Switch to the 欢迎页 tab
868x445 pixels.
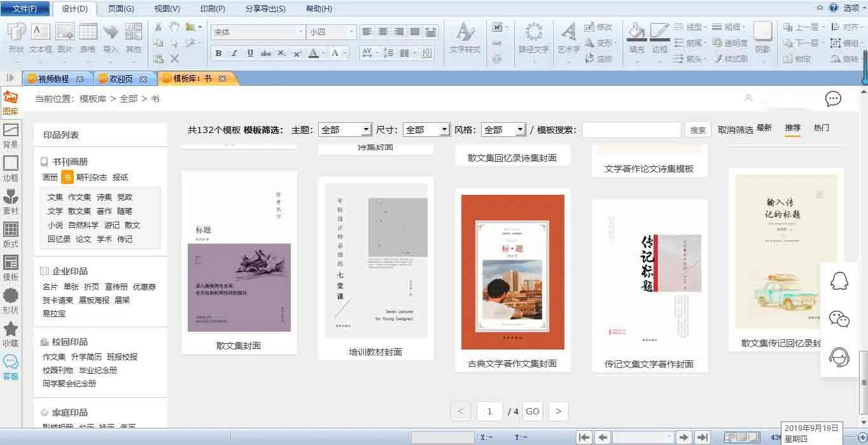point(121,79)
